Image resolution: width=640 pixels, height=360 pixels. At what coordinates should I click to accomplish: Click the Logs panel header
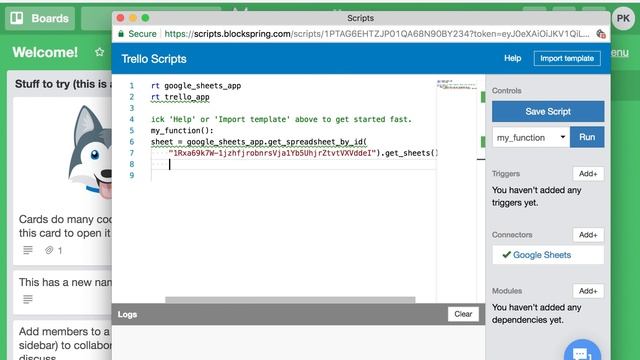[298, 314]
